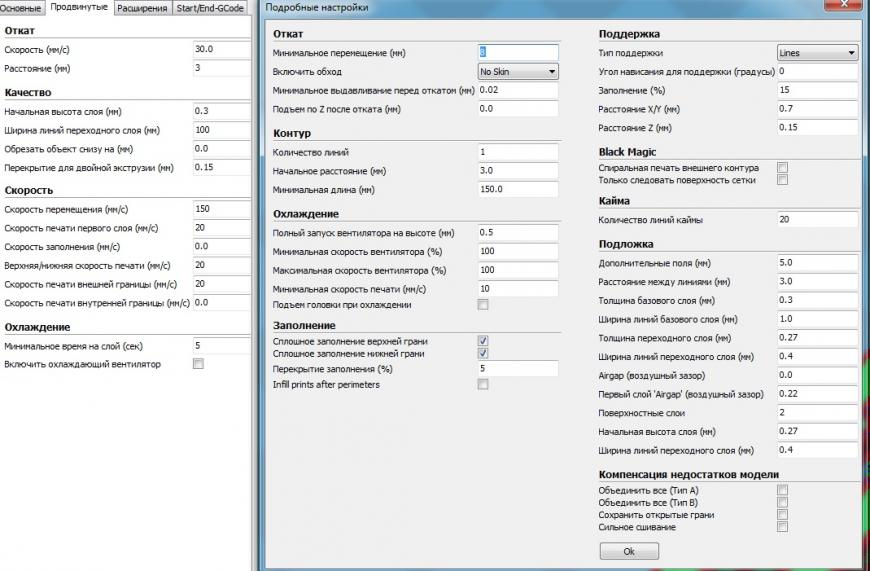Click the Расстояние Z (мм) field
This screenshot has height=571, width=870.
coord(817,128)
